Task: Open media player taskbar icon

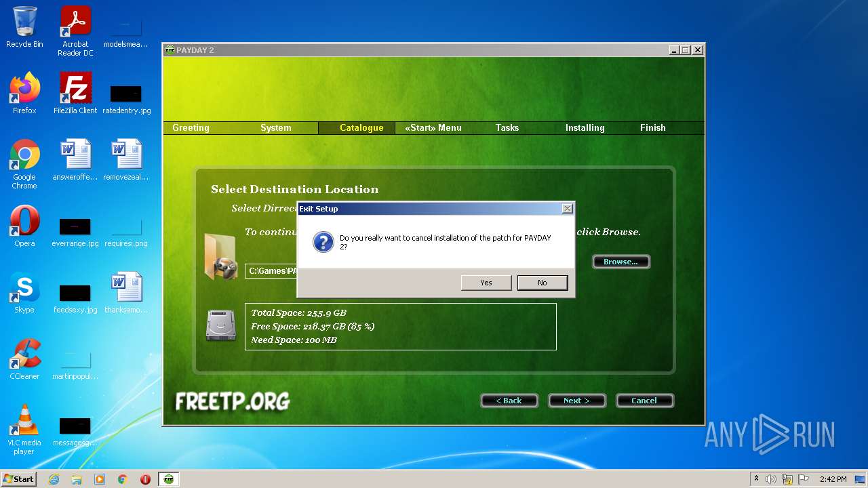Action: 100,479
